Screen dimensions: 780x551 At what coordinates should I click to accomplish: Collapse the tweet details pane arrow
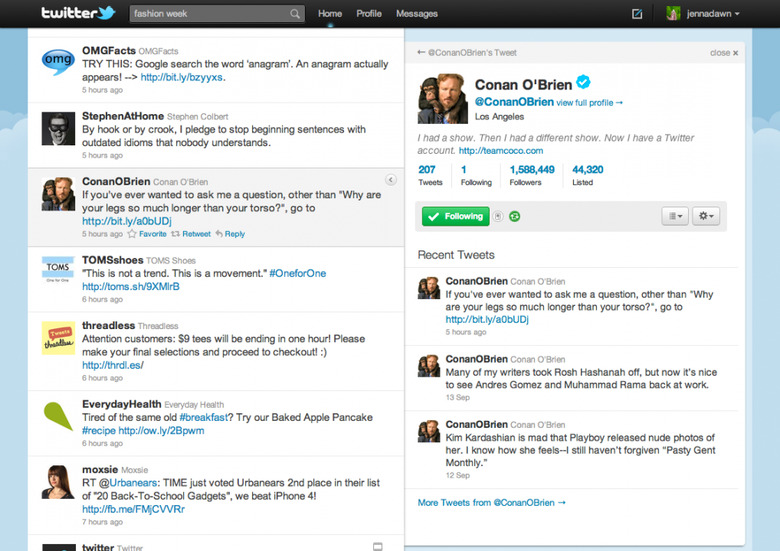click(391, 180)
